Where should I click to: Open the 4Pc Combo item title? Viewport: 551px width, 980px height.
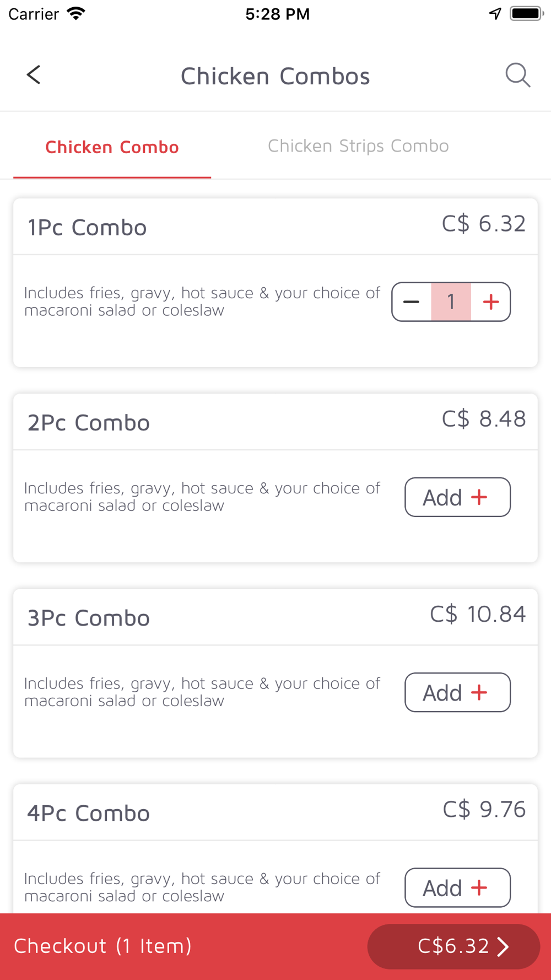pyautogui.click(x=89, y=813)
